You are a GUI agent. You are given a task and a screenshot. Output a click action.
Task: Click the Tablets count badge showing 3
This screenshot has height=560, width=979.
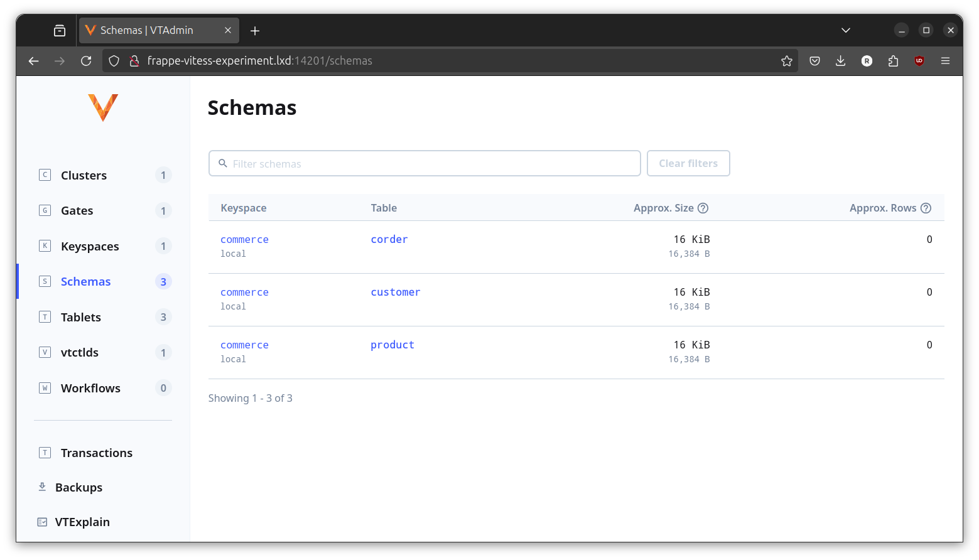pyautogui.click(x=163, y=317)
